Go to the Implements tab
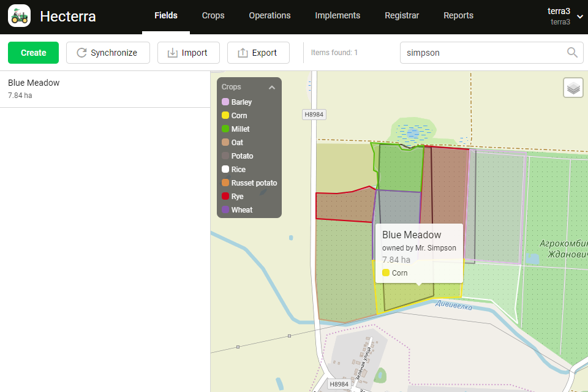Image resolution: width=588 pixels, height=392 pixels. point(337,16)
